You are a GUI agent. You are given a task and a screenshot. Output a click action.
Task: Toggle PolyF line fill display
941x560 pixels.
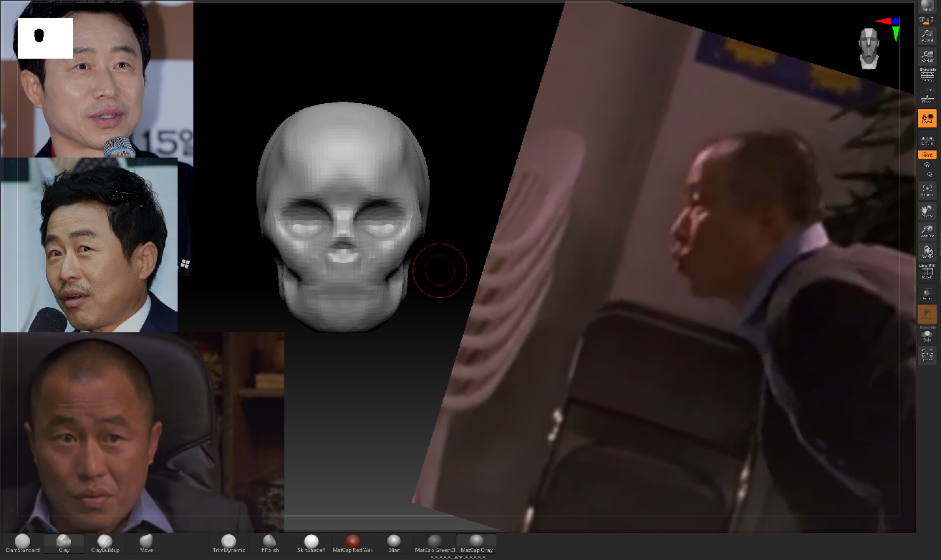(927, 273)
